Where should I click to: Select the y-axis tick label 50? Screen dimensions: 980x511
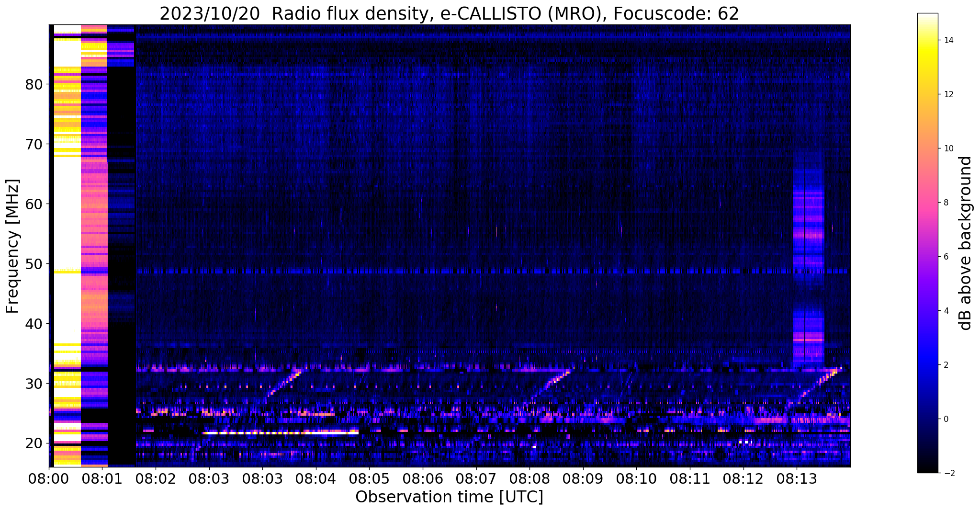pos(34,264)
